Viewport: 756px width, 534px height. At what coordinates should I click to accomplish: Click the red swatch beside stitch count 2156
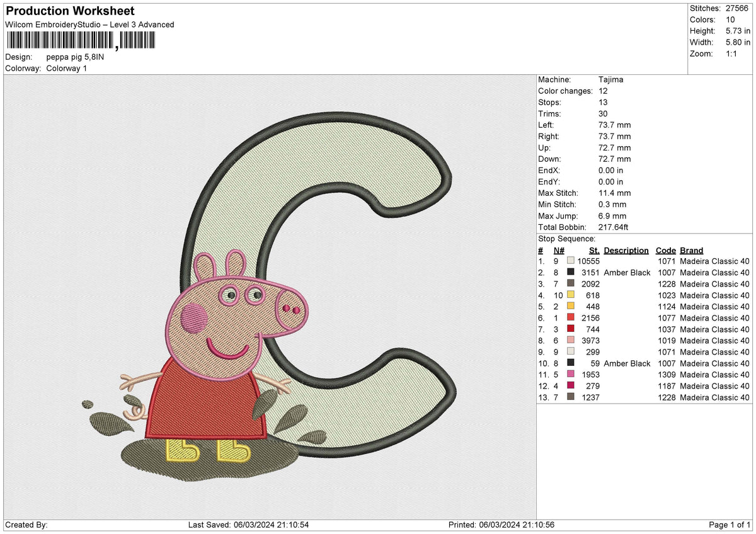pos(571,317)
